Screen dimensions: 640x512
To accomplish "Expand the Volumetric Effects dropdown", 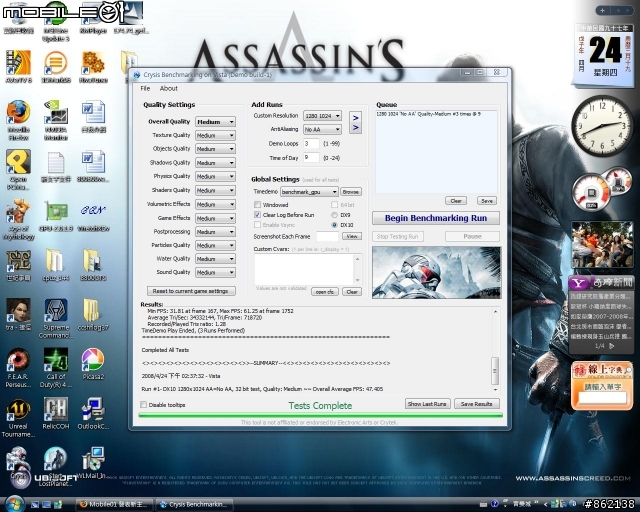I will point(216,204).
